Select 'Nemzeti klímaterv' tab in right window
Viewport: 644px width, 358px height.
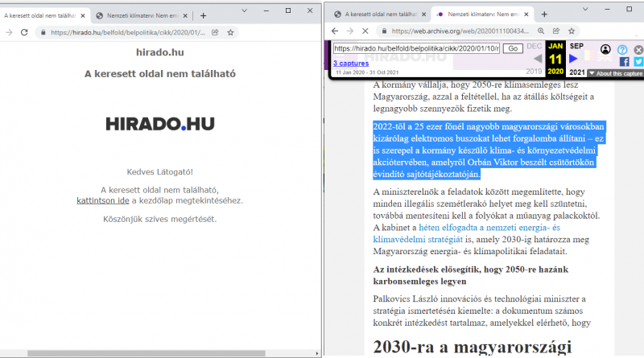tap(483, 14)
